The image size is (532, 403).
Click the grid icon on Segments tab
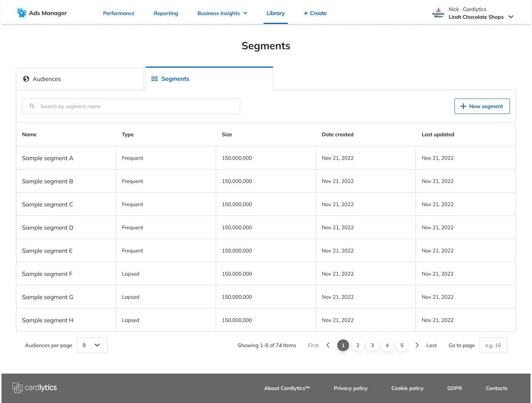click(155, 79)
